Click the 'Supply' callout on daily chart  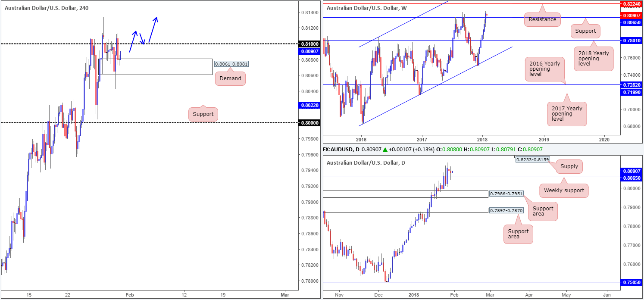click(568, 166)
